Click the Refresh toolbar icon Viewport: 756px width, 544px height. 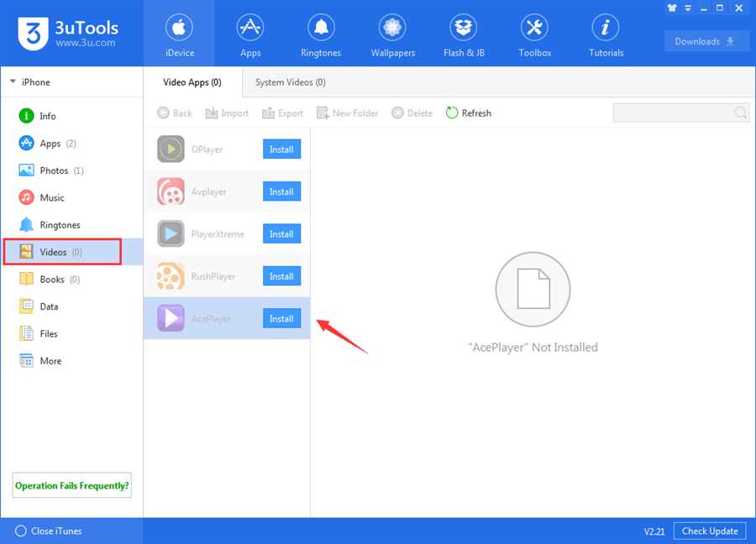pos(452,113)
